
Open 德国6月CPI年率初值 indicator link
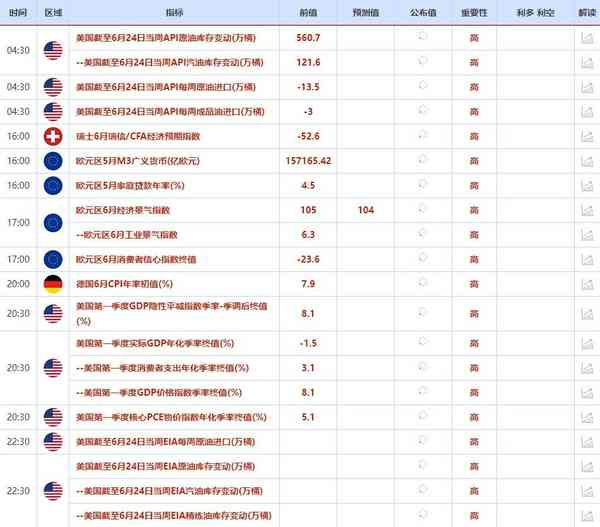(x=124, y=284)
